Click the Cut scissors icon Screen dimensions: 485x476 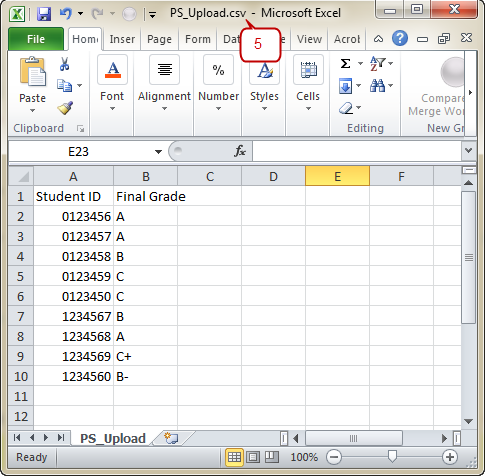(65, 64)
